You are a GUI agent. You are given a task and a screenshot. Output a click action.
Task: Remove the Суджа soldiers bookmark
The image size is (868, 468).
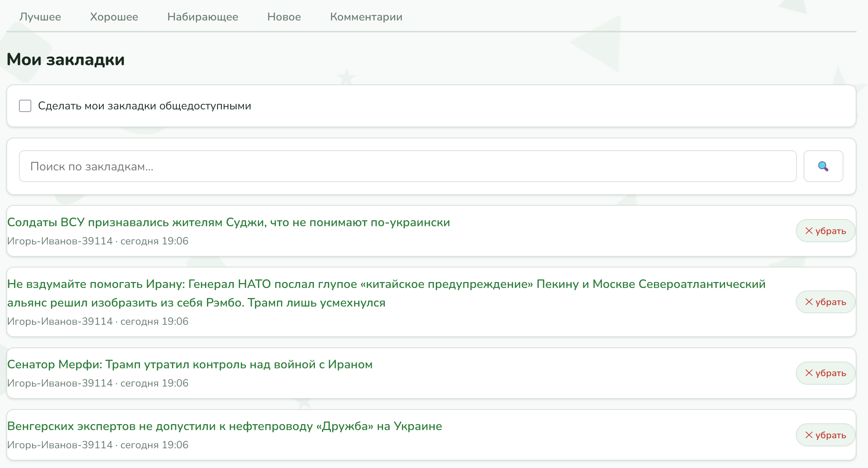click(825, 231)
